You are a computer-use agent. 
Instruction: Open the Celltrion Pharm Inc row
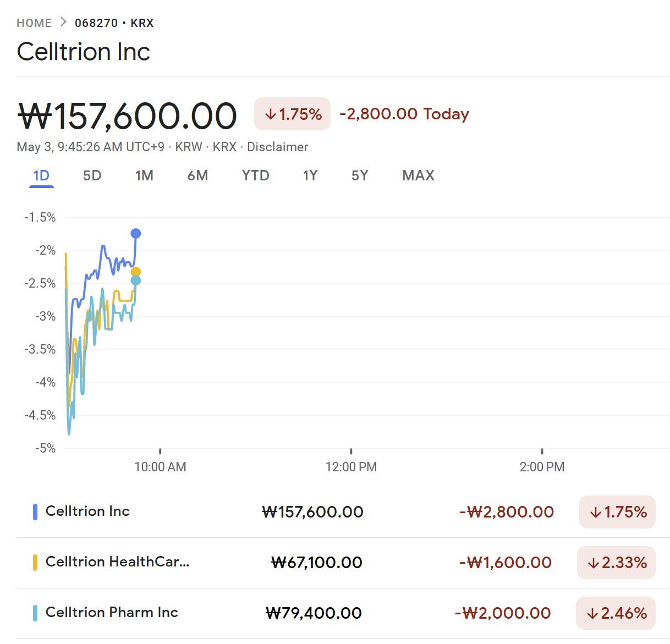tap(112, 613)
